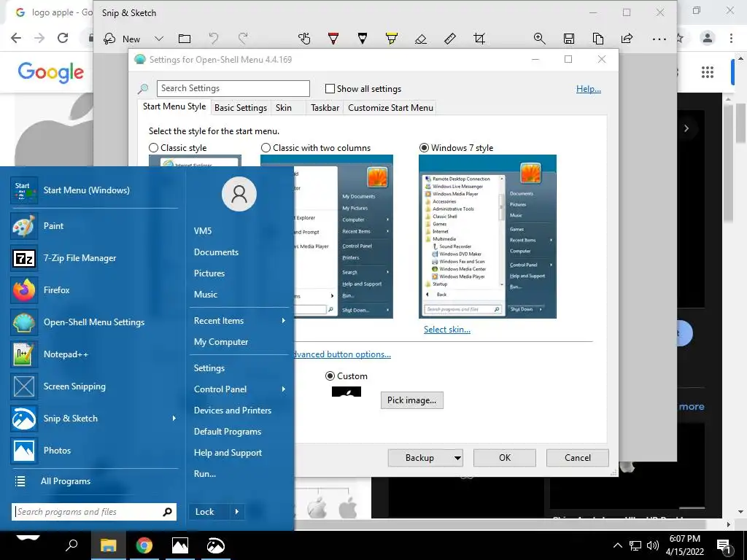Open the clock showing 6:07 PM
Viewport: 747px width, 560px height.
(x=684, y=545)
